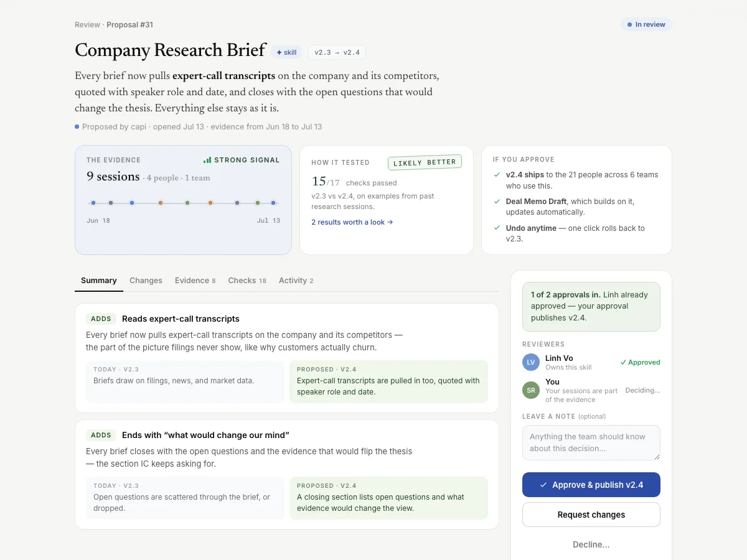
Task: Click the ADDS tag on 'Reads expert-call transcripts'
Action: tap(101, 319)
